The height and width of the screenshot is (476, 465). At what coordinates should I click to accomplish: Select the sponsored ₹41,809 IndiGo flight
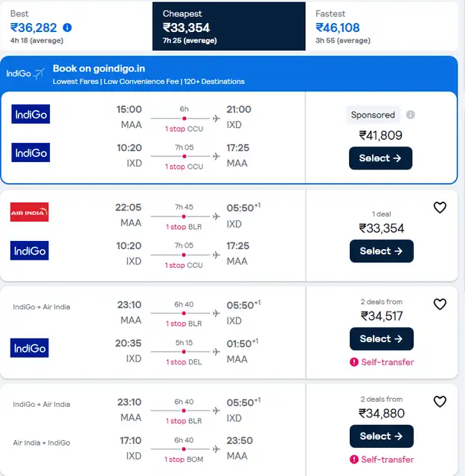381,158
